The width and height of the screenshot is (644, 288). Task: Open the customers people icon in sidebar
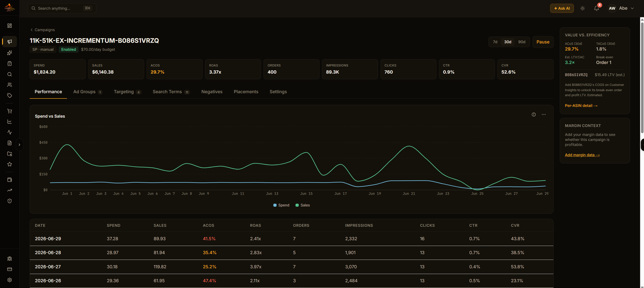tap(9, 85)
